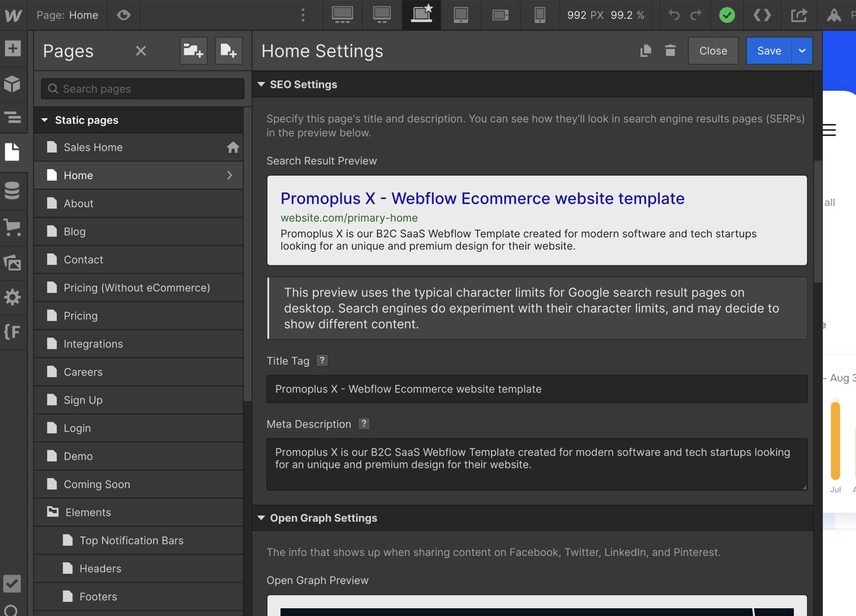Select Pricing (Without eCommerce) page
The height and width of the screenshot is (616, 856).
[x=138, y=288]
